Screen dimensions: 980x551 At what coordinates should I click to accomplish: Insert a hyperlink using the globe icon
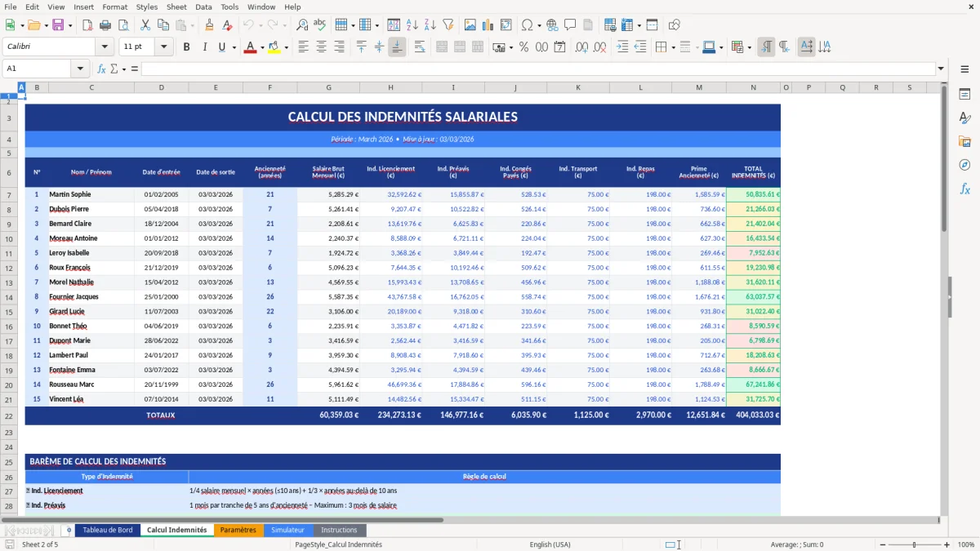click(x=553, y=25)
